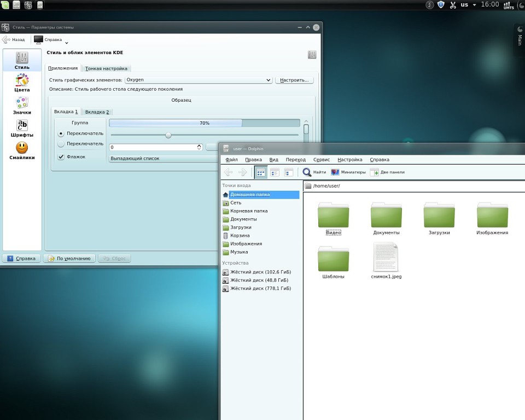Open the Цвета (Colors) settings section
Viewport: 525px width, 420px height.
point(22,83)
